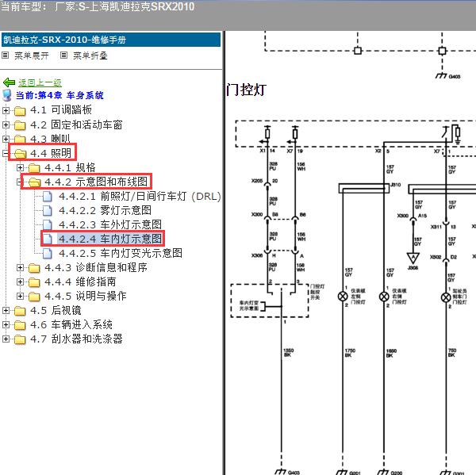This screenshot has width=476, height=475.
Task: Click the 车内灯变光示意图 reference in diagram
Action: tap(249, 305)
